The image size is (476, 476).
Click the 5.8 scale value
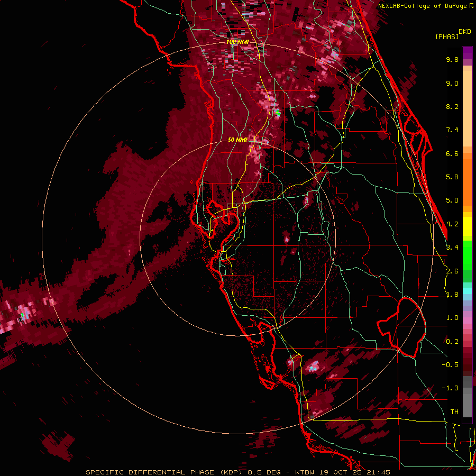click(452, 177)
